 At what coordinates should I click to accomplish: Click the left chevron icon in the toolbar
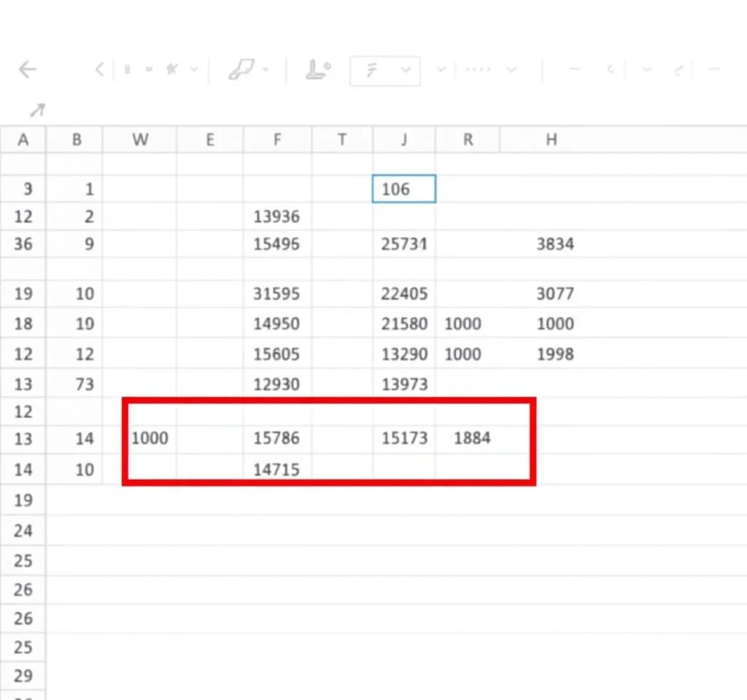point(100,70)
